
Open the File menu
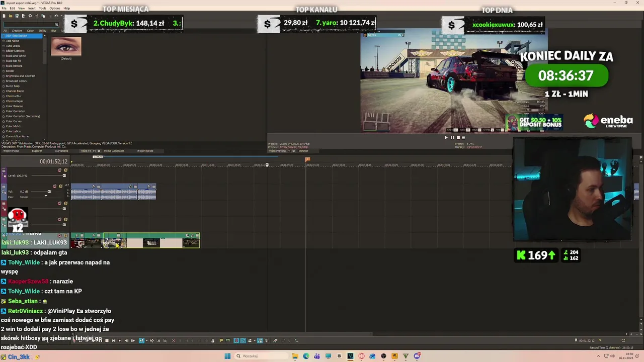tap(4, 8)
